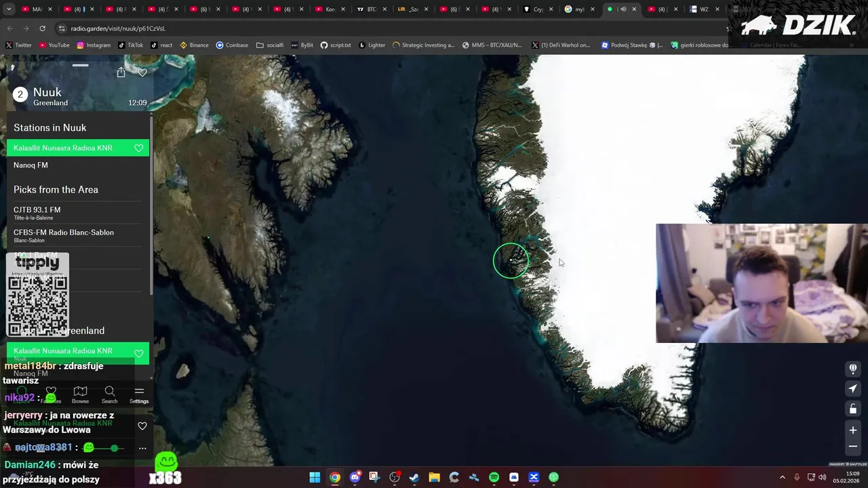Viewport: 868px width, 488px height.
Task: Open the ByBit bookmark
Action: tap(302, 45)
